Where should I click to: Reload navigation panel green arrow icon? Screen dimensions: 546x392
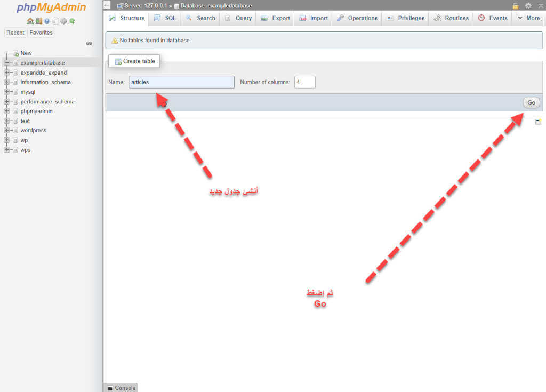72,21
